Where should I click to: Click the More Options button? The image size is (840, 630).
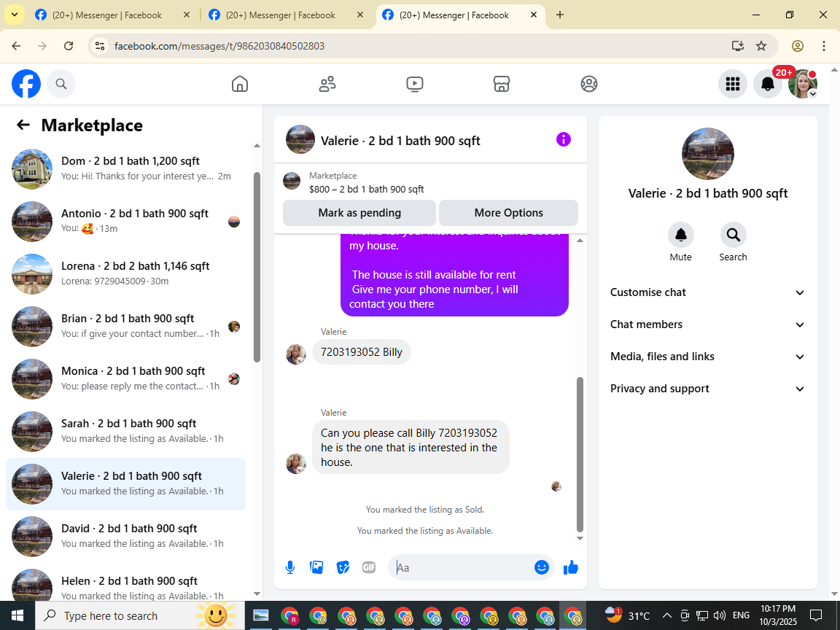pyautogui.click(x=508, y=213)
